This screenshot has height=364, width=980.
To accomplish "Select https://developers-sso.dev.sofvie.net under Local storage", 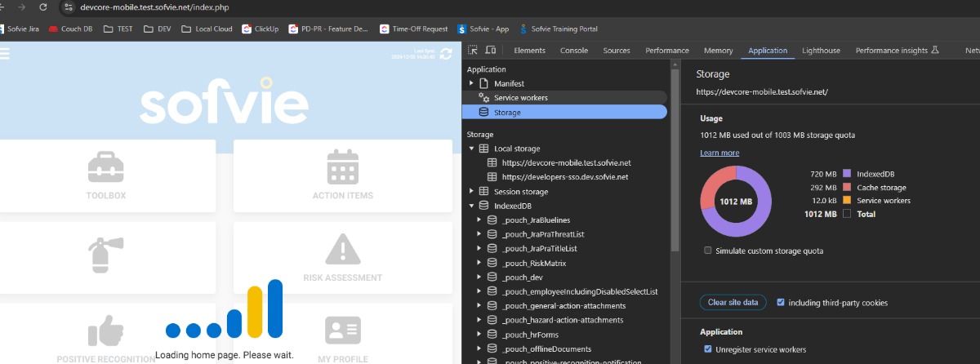I will (565, 177).
